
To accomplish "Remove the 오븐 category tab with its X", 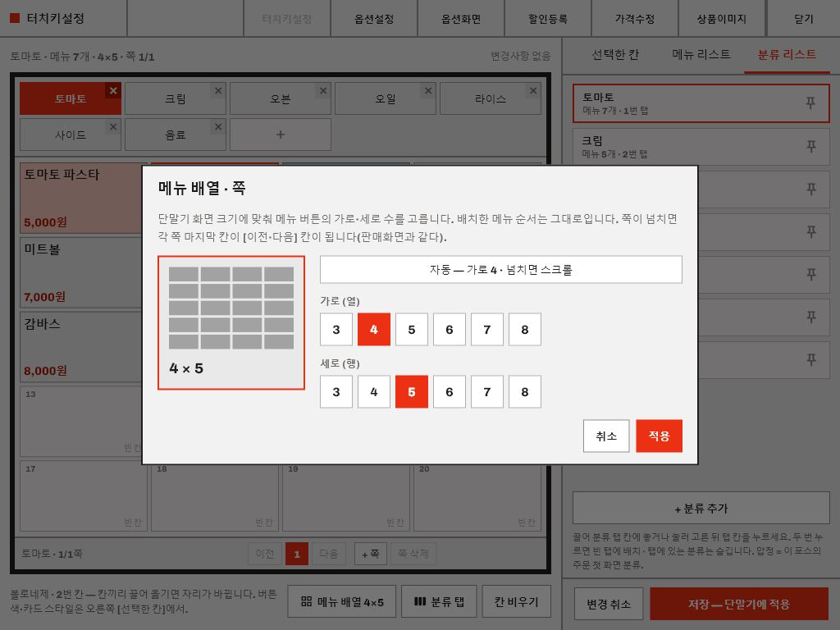I will click(x=323, y=90).
